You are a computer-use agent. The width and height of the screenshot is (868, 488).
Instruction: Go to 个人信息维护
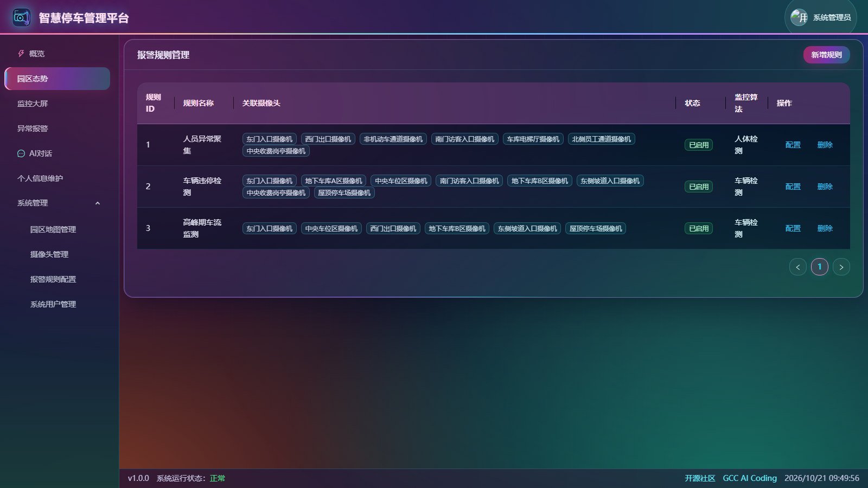(x=58, y=178)
